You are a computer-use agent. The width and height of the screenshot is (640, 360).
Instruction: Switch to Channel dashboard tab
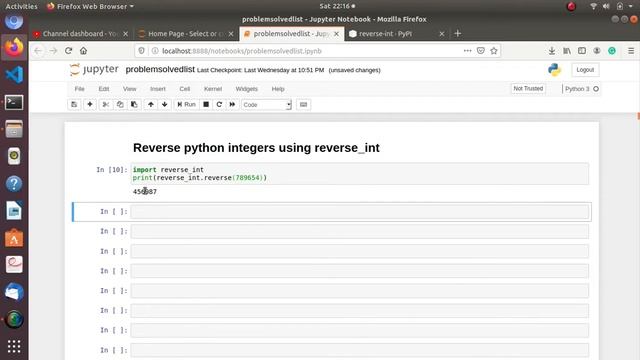(x=80, y=34)
